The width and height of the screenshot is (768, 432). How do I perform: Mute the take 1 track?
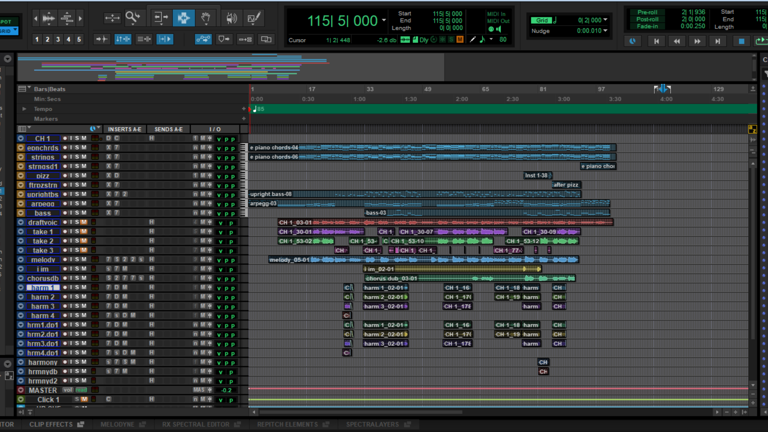tap(84, 232)
